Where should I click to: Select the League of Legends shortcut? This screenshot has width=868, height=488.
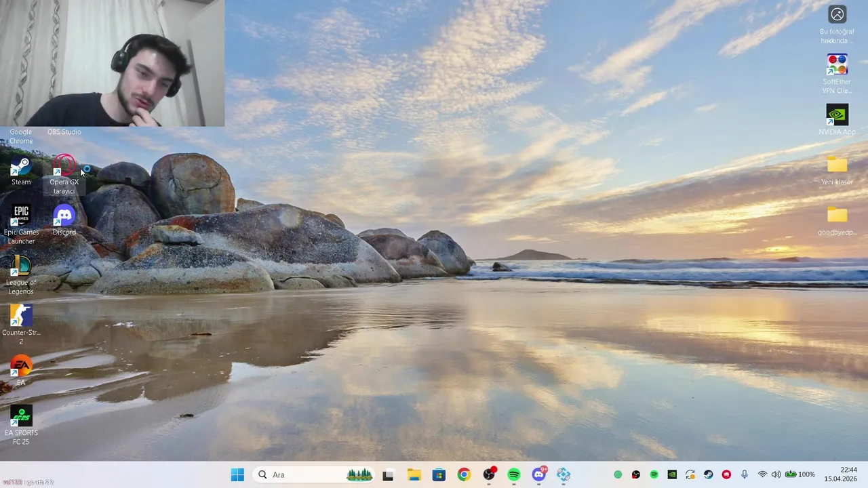(21, 274)
